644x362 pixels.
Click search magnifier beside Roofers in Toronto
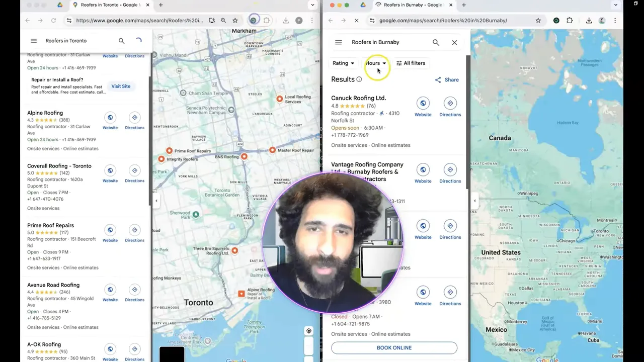(x=121, y=41)
